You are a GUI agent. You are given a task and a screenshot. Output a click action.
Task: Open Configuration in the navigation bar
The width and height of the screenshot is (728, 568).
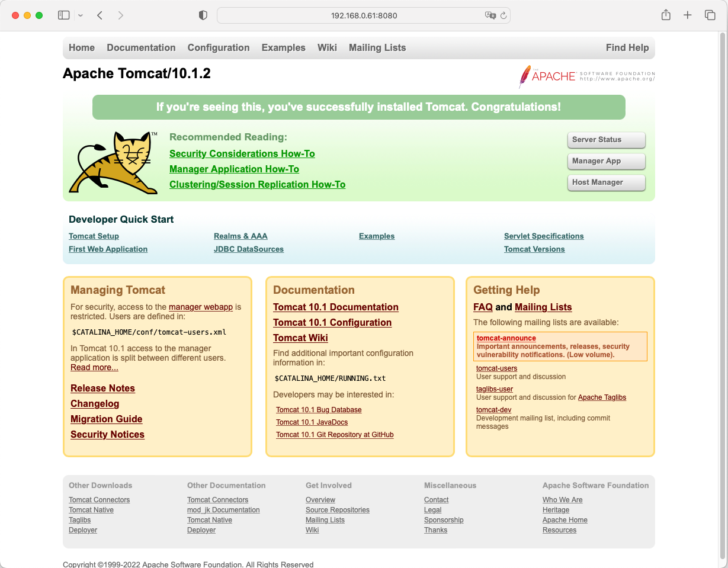click(219, 47)
